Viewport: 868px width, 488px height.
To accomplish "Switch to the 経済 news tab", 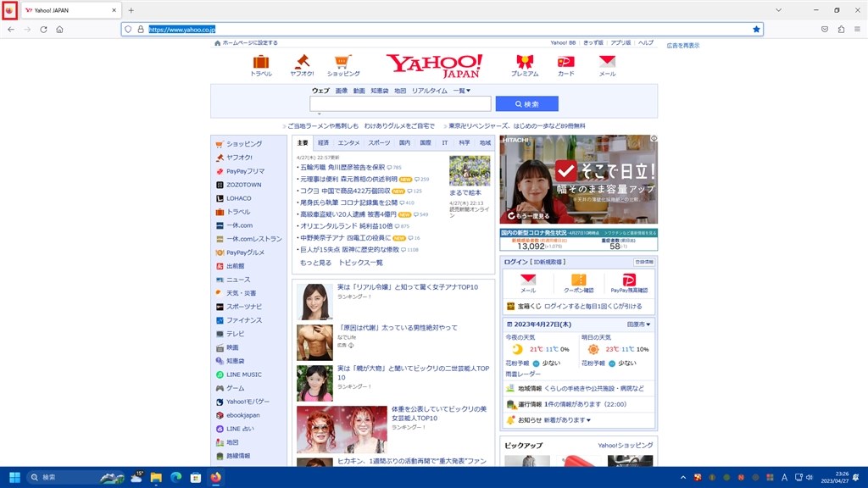I will tap(323, 142).
